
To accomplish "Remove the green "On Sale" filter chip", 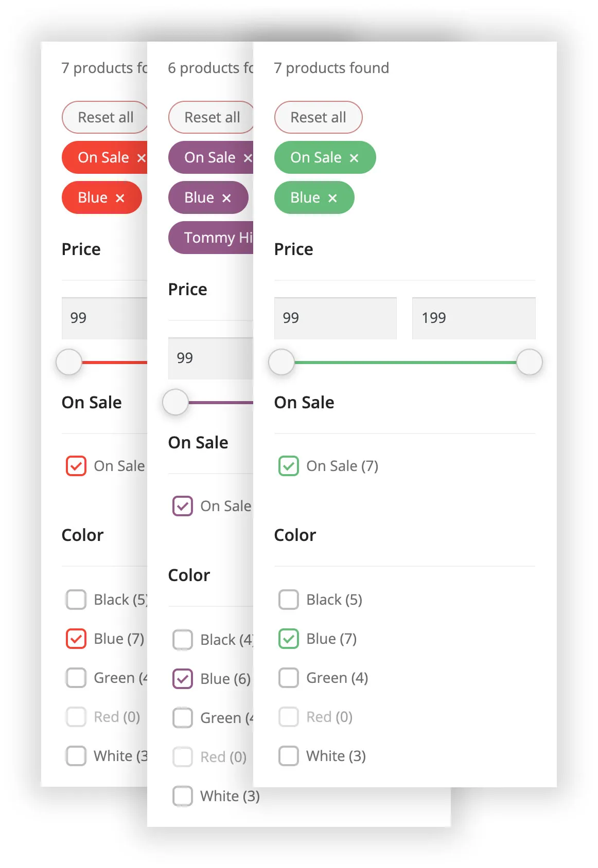I will 354,157.
